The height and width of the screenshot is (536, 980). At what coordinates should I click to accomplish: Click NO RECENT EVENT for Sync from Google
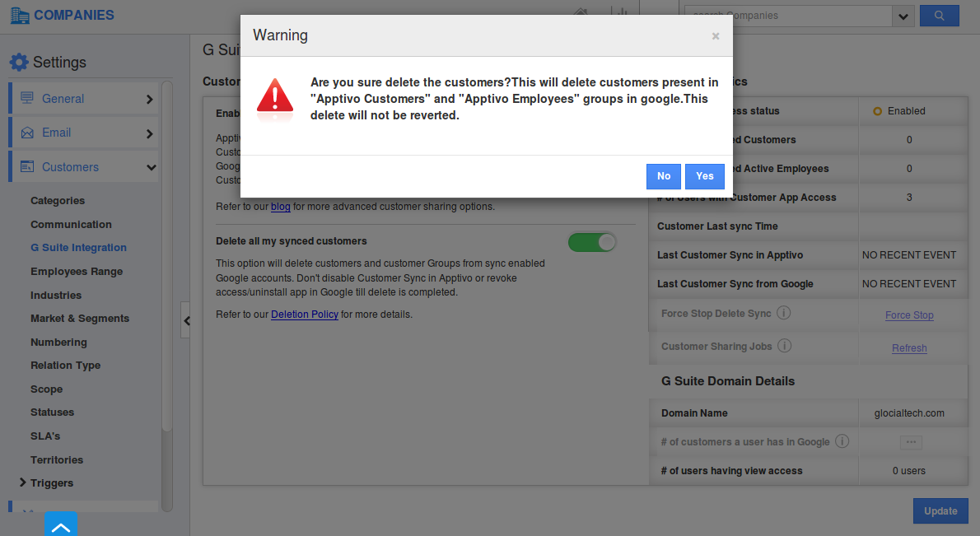click(909, 283)
